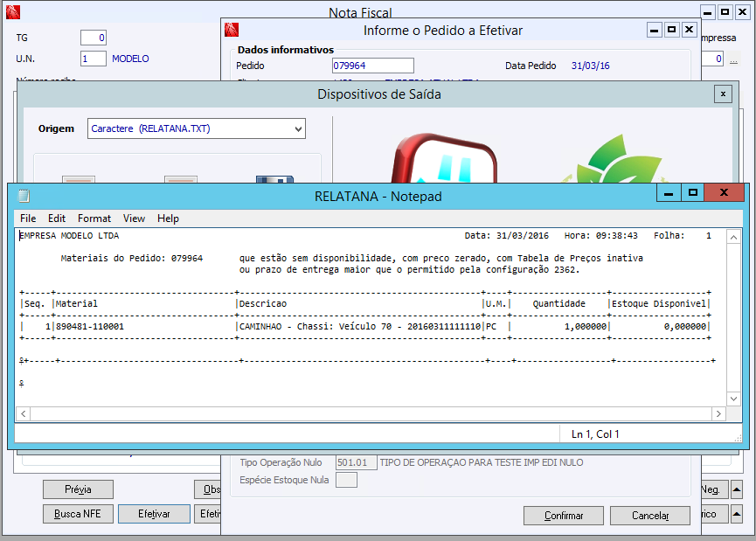This screenshot has width=756, height=541.
Task: Click the Efeti button cut off beside Efetivar
Action: 208,514
